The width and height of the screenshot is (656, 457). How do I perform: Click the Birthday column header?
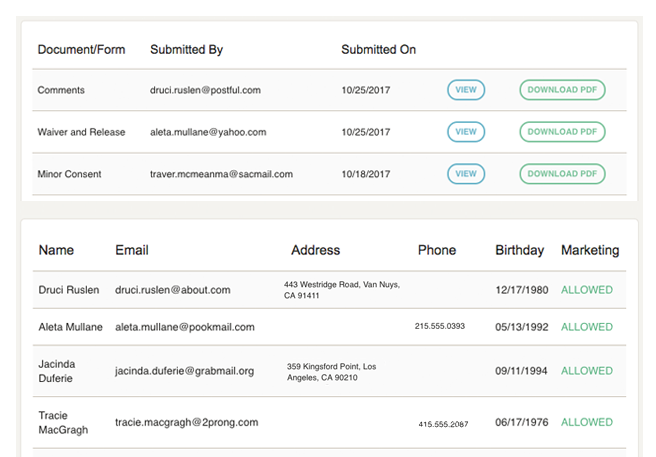(520, 250)
